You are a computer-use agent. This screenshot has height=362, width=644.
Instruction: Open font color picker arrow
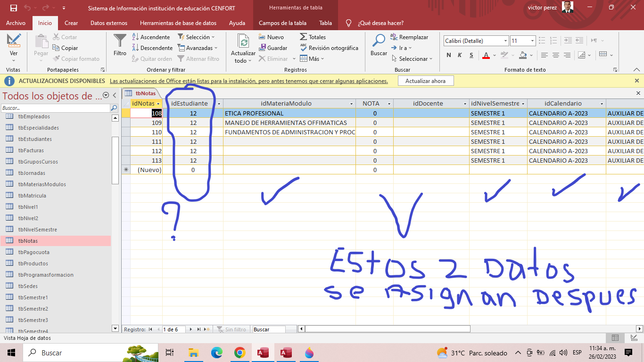coord(494,55)
